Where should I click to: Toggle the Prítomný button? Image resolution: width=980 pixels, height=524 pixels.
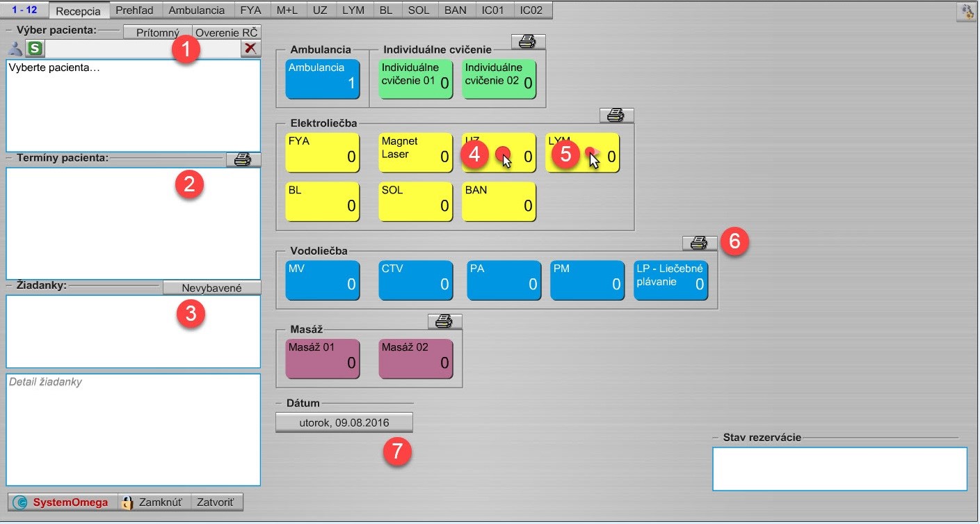coord(157,33)
